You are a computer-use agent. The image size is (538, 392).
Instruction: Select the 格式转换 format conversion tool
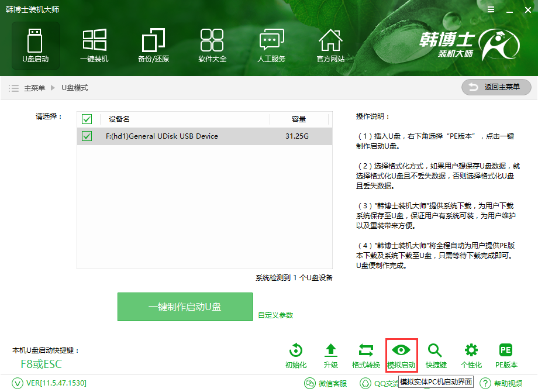[x=366, y=354]
